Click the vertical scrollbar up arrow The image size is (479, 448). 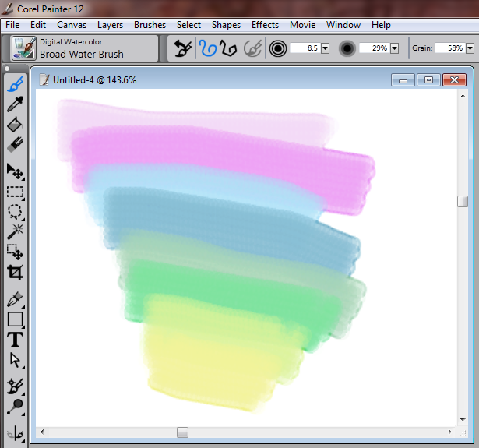click(x=463, y=96)
